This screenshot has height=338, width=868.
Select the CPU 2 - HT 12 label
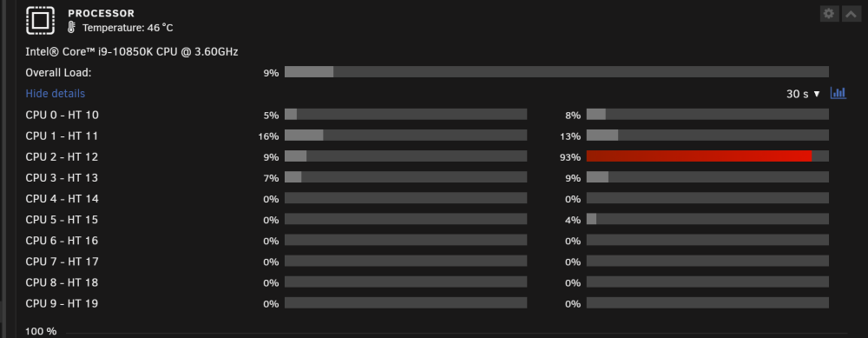(62, 156)
